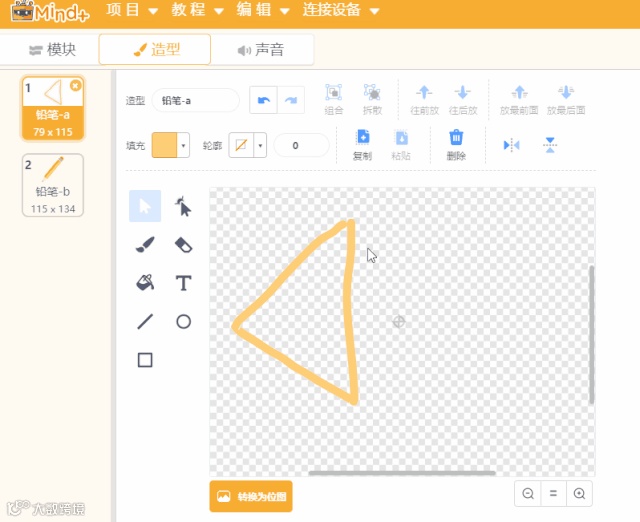
Task: Open the 编辑 menu
Action: (263, 10)
